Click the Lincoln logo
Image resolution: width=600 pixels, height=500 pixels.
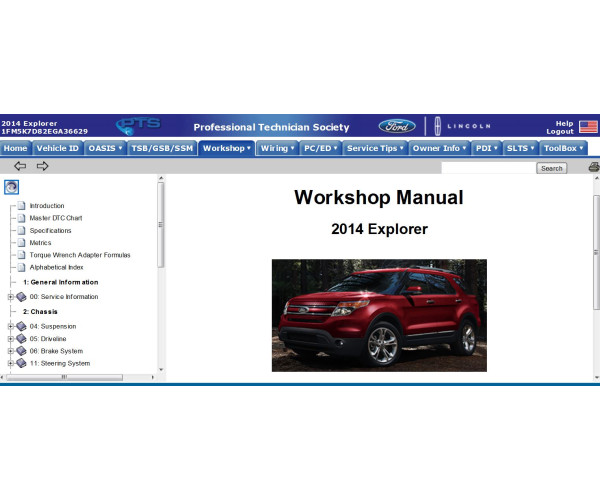[462, 126]
